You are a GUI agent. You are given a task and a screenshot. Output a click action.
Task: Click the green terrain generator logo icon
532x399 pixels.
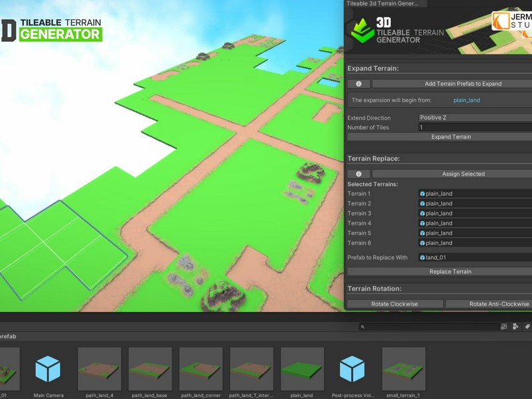[x=362, y=31]
